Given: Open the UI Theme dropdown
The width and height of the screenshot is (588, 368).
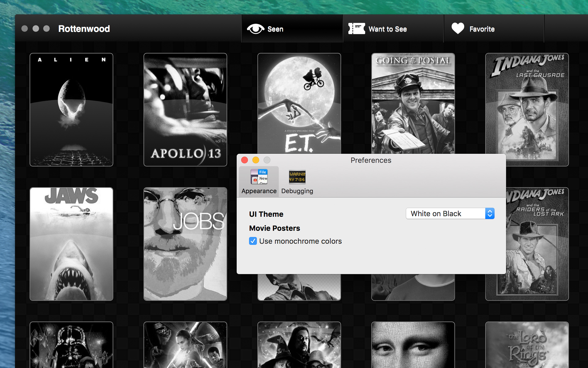Looking at the screenshot, I should pyautogui.click(x=450, y=213).
